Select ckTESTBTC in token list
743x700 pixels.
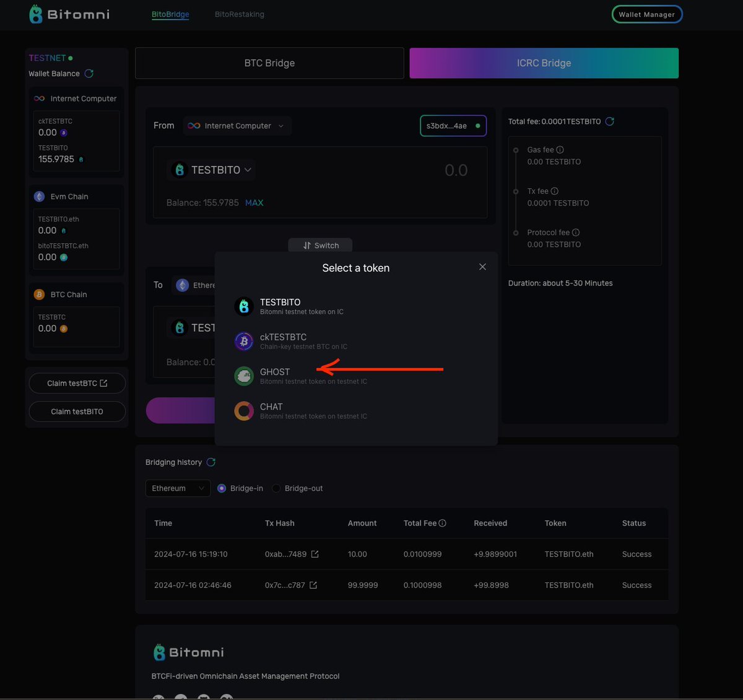click(x=356, y=341)
